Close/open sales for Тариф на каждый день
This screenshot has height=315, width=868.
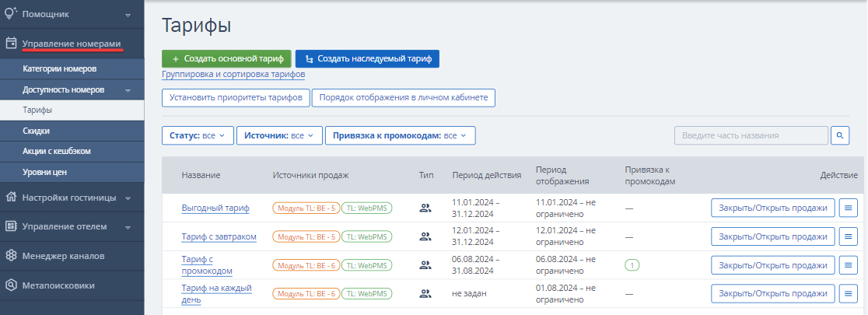[x=773, y=293]
